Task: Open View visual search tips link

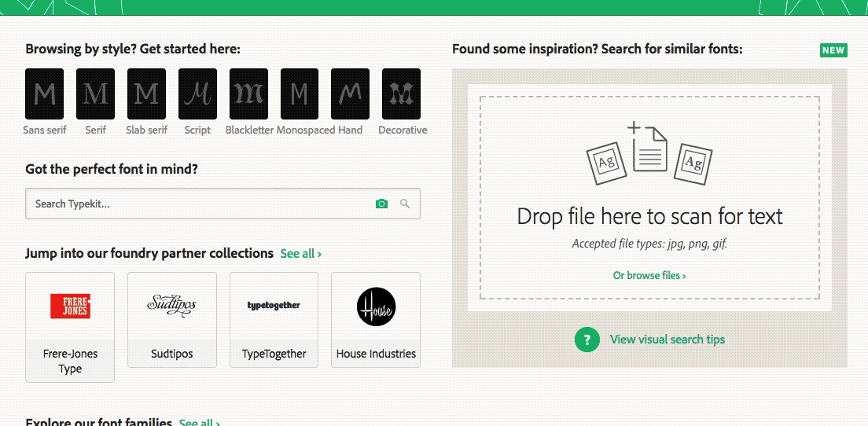Action: tap(668, 339)
